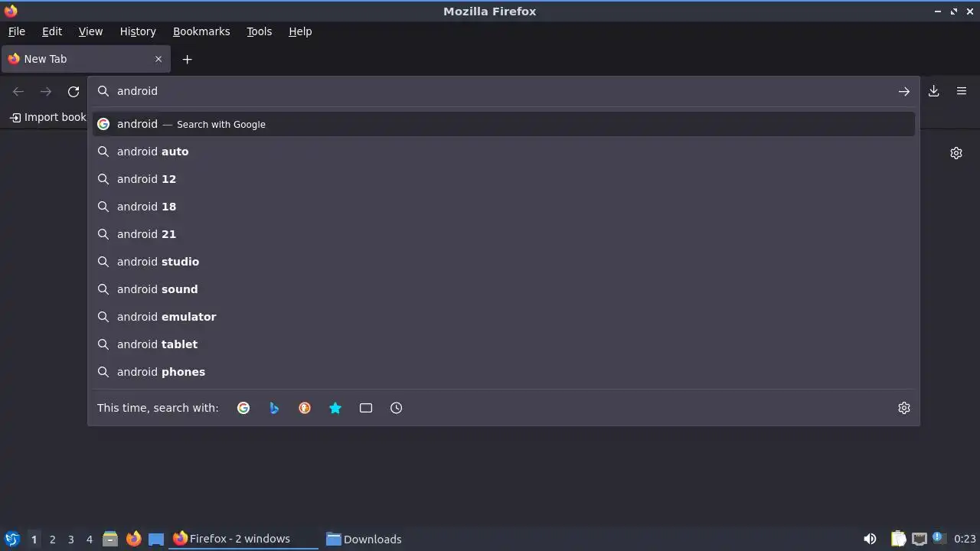Go back with the back arrow

pyautogui.click(x=18, y=91)
